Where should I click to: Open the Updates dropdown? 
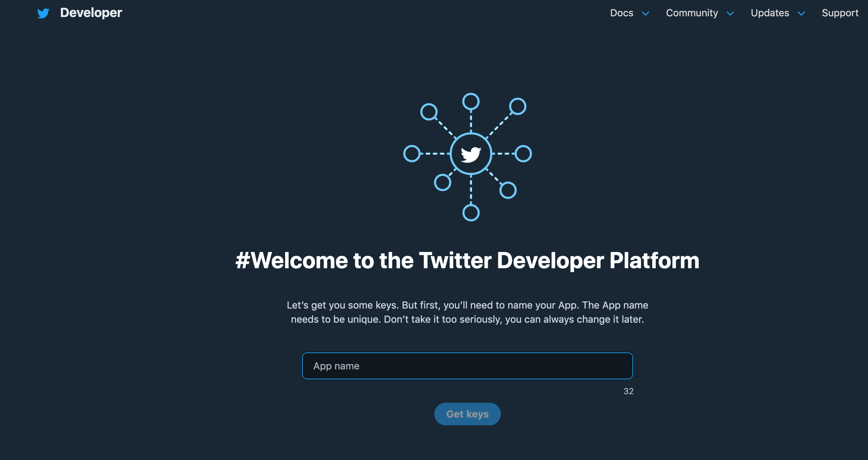pos(770,13)
